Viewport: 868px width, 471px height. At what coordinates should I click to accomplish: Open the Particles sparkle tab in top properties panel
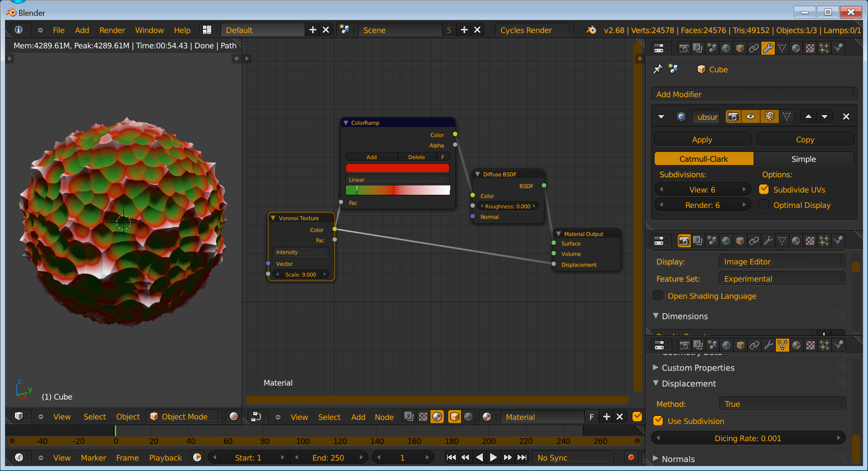pos(824,48)
